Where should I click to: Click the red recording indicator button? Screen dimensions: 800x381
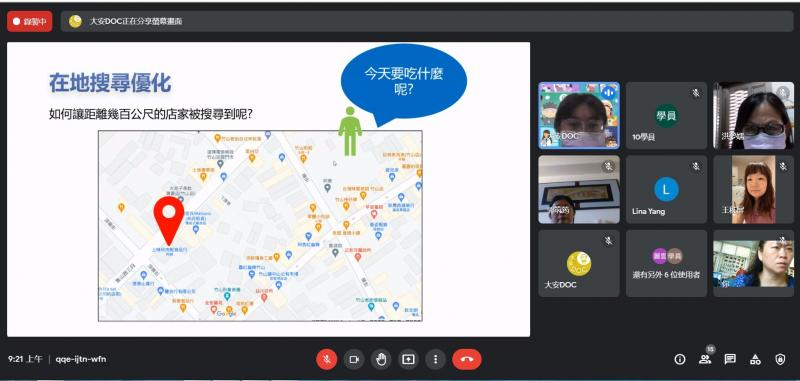(x=30, y=21)
